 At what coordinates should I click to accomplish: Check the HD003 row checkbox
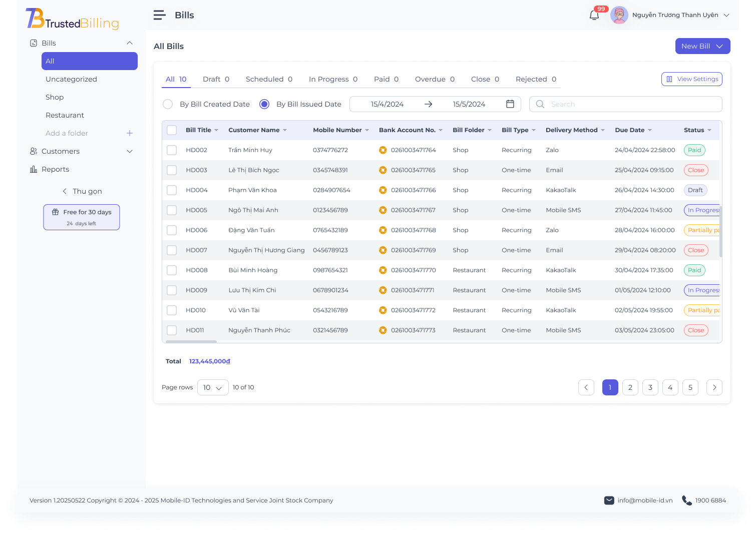click(172, 170)
